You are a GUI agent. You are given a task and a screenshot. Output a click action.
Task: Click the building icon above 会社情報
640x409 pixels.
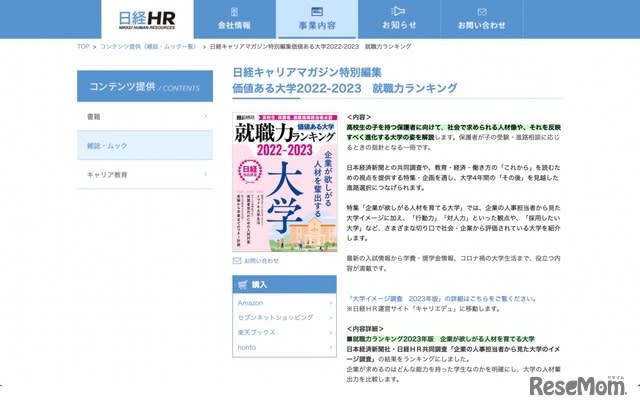click(234, 11)
